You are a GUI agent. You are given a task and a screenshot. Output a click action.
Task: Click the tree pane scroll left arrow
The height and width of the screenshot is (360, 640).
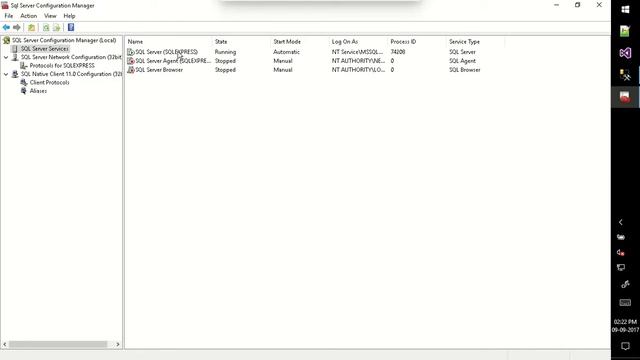tap(5, 344)
